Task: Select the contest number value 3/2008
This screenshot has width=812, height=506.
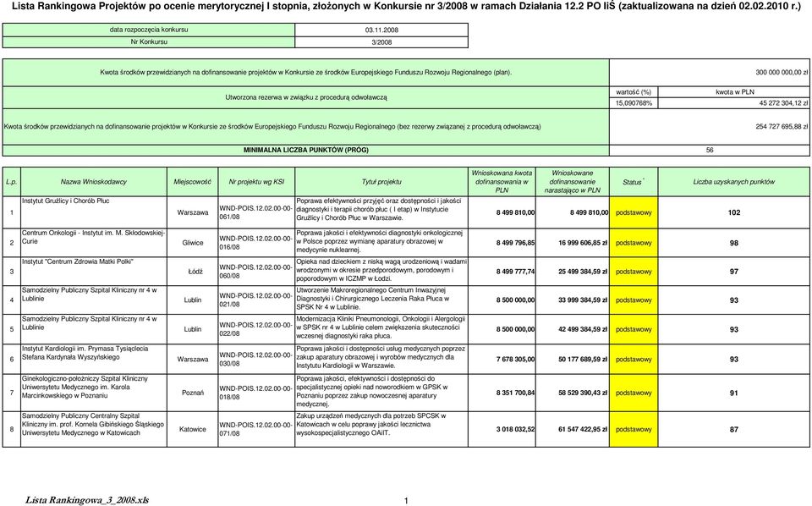Action: pos(381,42)
